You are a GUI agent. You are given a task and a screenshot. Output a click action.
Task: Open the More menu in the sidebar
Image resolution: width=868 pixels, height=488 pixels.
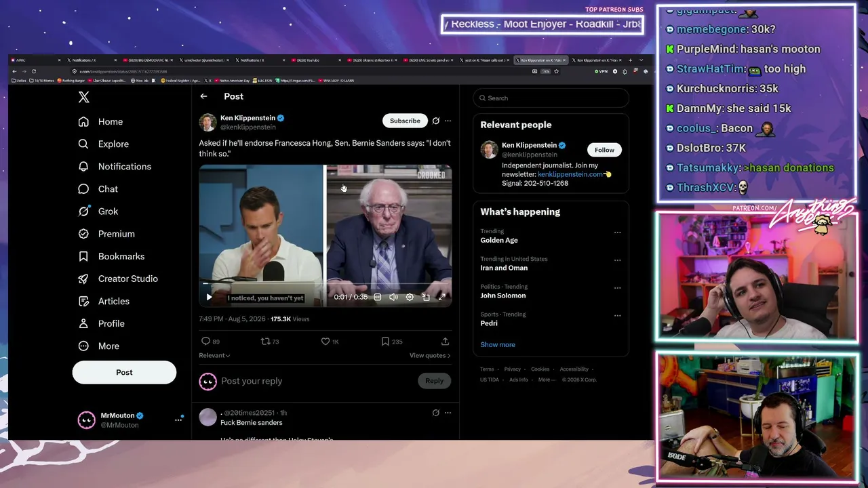pyautogui.click(x=98, y=346)
